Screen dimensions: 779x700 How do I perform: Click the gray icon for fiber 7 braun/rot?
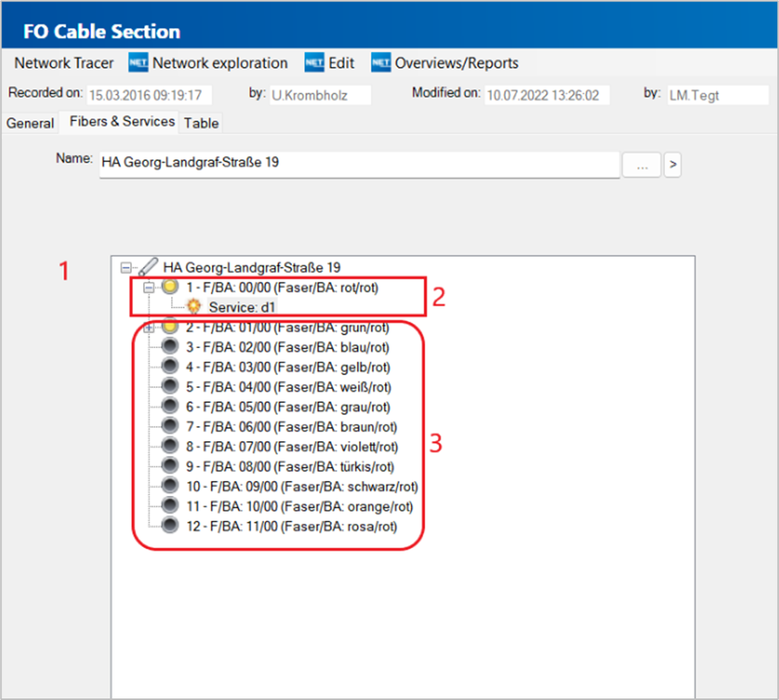pyautogui.click(x=170, y=425)
